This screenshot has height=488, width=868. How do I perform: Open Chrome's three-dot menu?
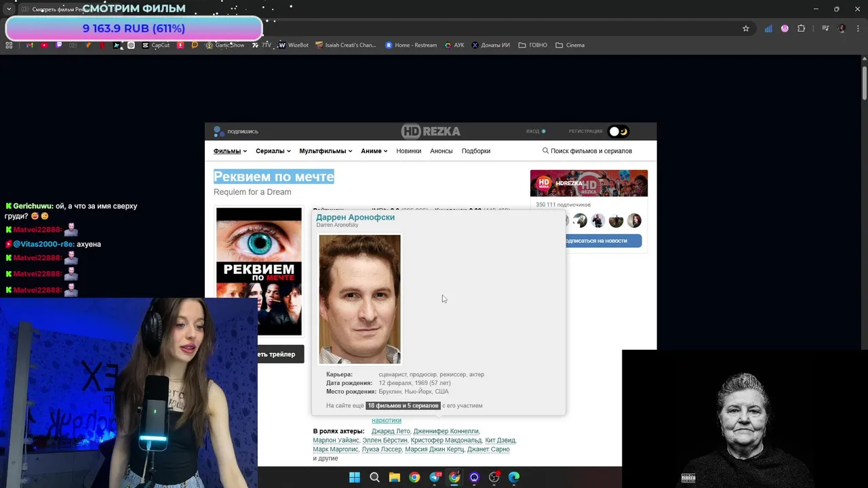859,28
